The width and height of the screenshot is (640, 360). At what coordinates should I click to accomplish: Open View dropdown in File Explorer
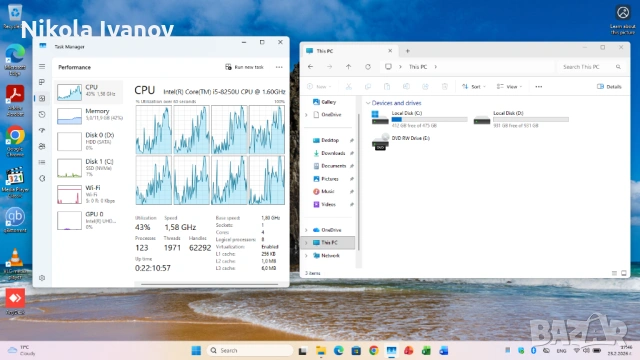509,87
